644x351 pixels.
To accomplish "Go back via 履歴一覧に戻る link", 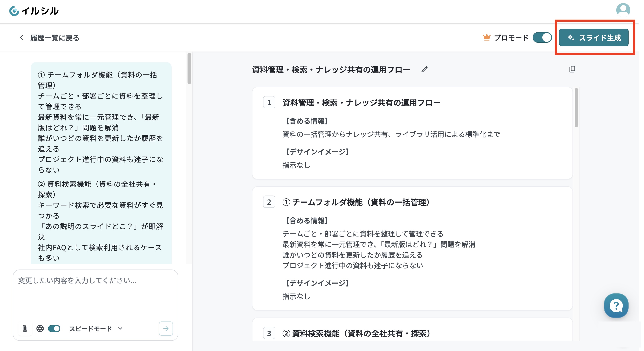I will tap(55, 38).
